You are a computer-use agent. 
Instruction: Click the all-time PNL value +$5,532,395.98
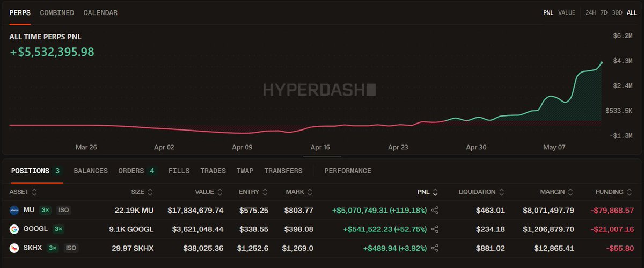point(52,52)
